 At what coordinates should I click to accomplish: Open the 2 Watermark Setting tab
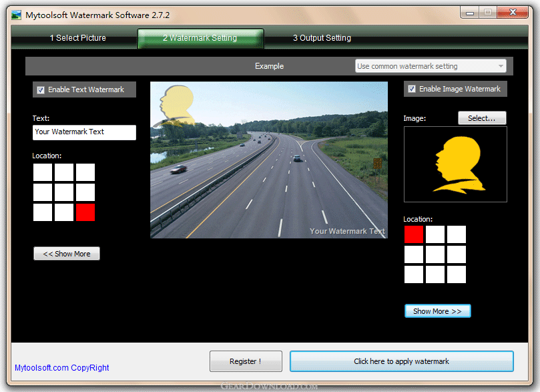tap(200, 38)
